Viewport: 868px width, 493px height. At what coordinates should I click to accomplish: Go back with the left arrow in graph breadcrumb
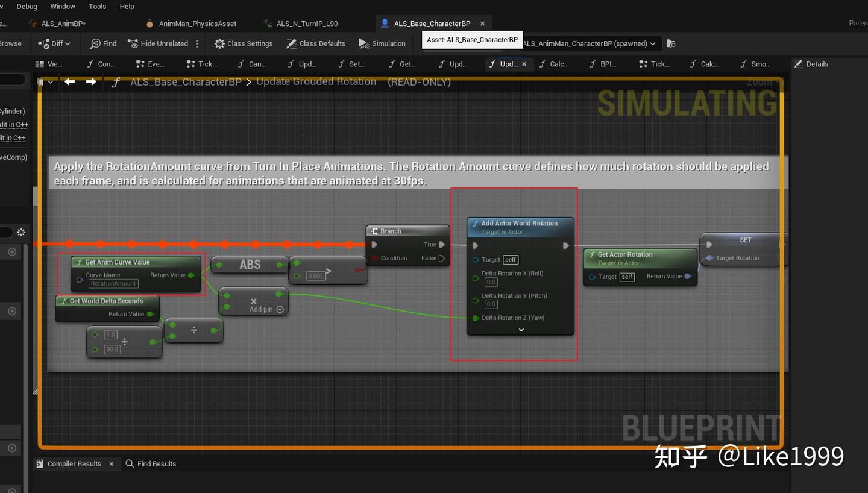(x=70, y=81)
